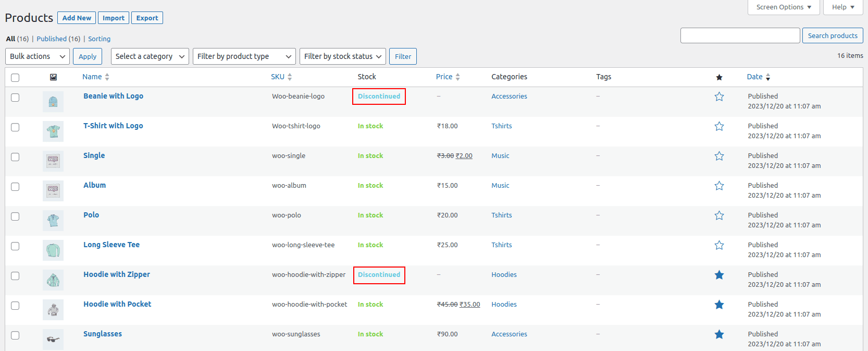Select the Beanie with Logo checkbox

(x=15, y=98)
